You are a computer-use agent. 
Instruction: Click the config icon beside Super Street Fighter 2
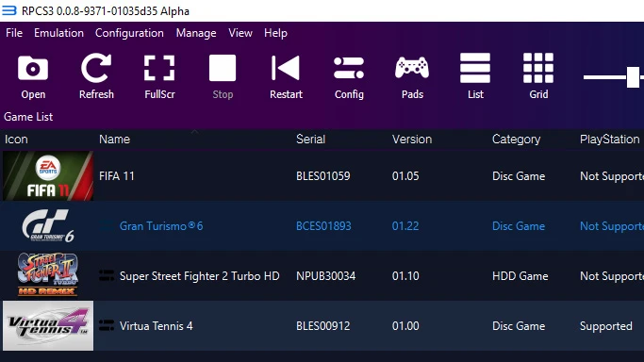click(x=107, y=276)
